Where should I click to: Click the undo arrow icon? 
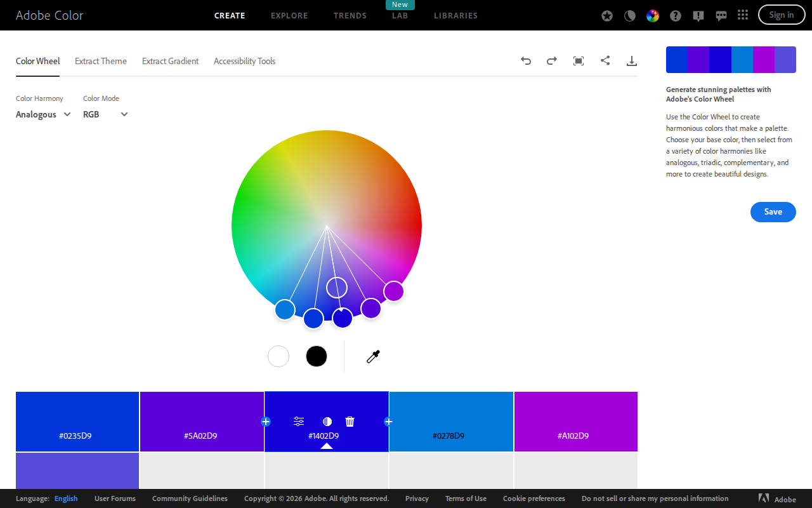[526, 61]
